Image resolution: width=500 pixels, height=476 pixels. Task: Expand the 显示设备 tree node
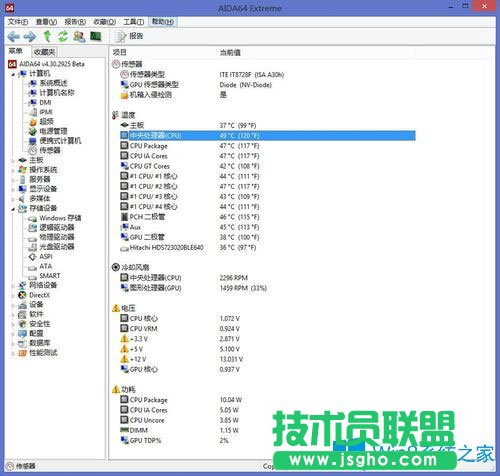(13, 189)
